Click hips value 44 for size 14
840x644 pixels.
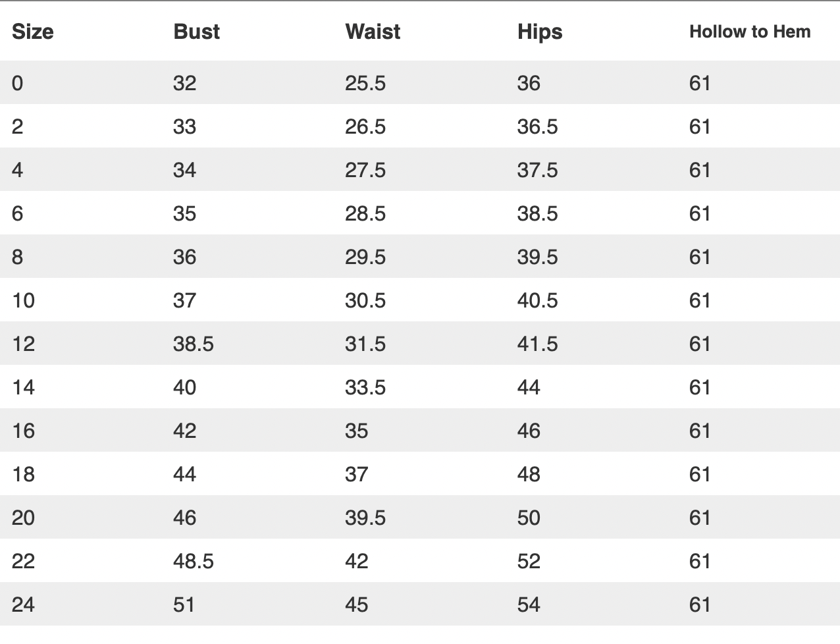coord(529,387)
